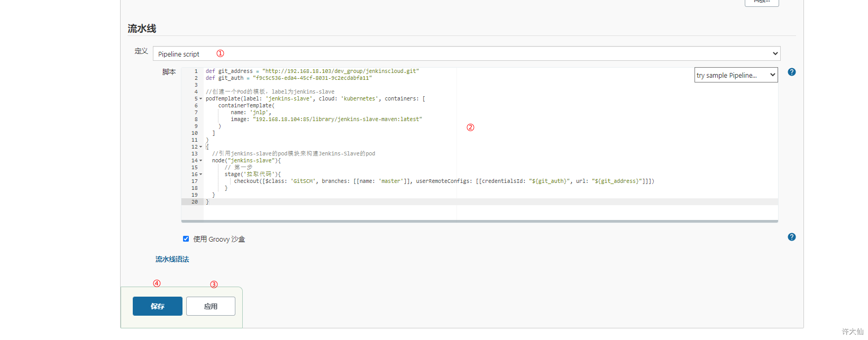
Task: Open the try sample Pipeline dropdown
Action: (736, 75)
